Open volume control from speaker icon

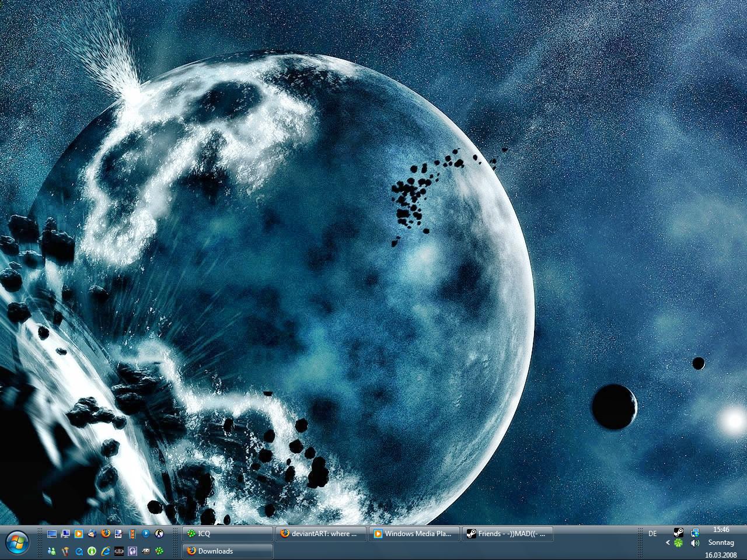tap(694, 543)
